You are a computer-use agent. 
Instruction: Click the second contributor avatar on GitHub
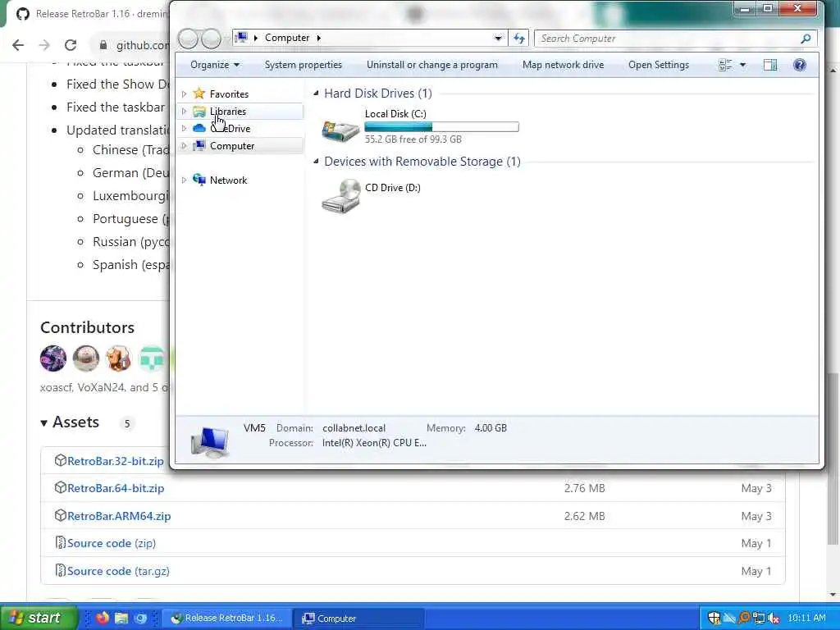(85, 358)
